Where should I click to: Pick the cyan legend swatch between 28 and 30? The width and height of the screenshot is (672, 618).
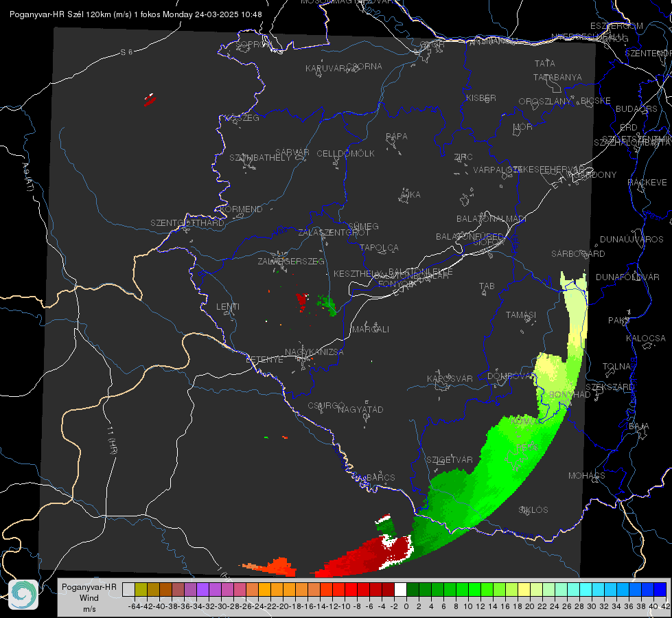coord(586,590)
